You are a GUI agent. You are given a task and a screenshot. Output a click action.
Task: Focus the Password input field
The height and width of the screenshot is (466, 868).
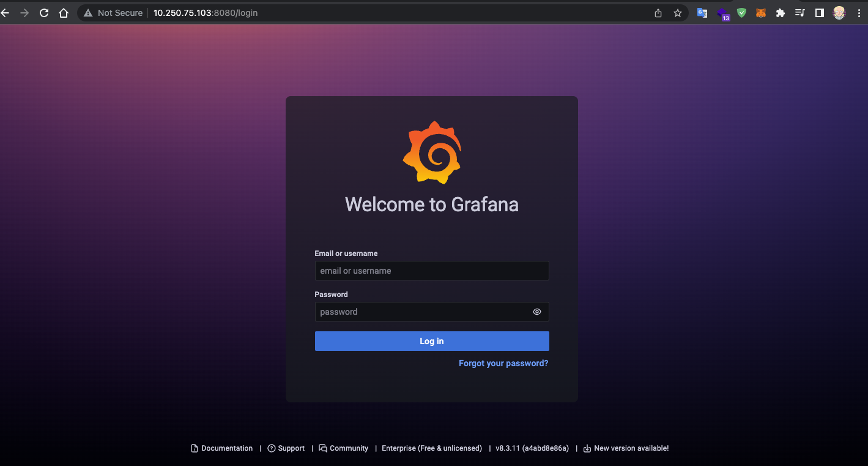click(432, 312)
